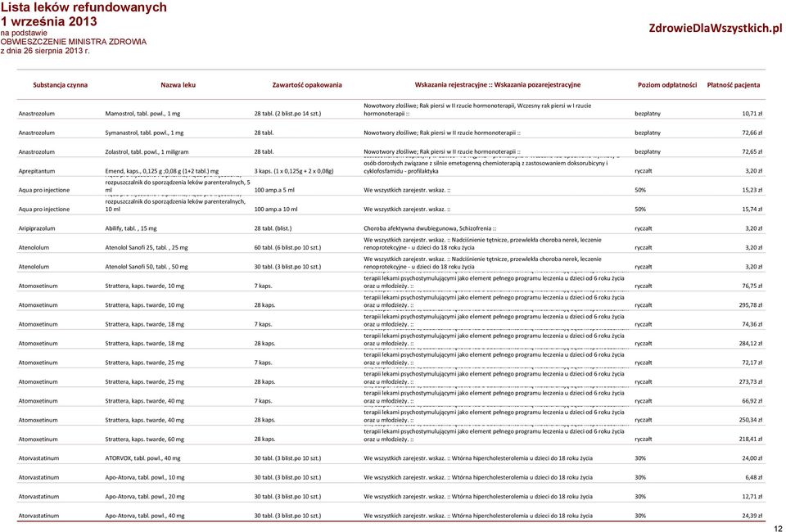Select the 'Apo-Atorva, tabl. powl., 40 mg' cell
The width and height of the screenshot is (786, 532).
point(145,516)
